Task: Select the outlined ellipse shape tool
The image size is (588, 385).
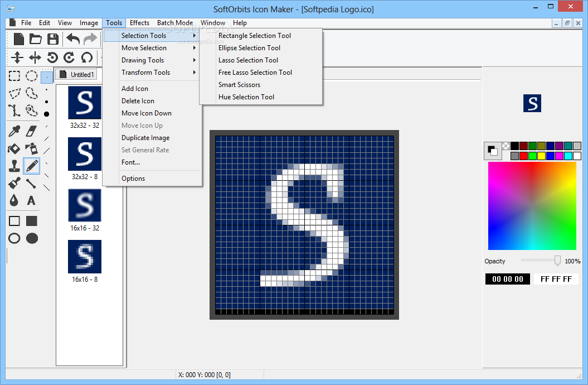Action: [14, 238]
